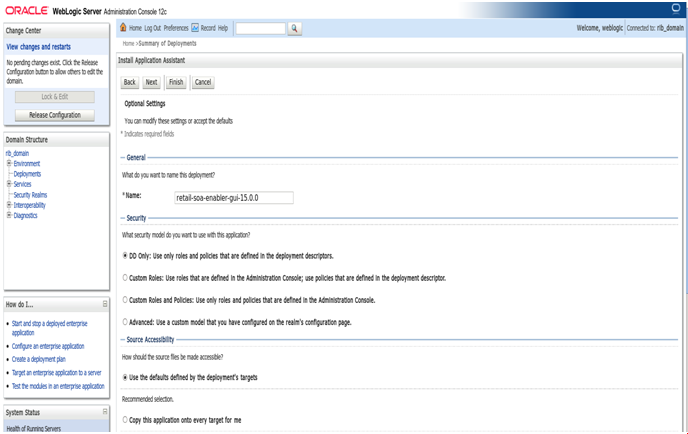The height and width of the screenshot is (434, 688).
Task: Open the rib_domain tree root
Action: pos(17,153)
